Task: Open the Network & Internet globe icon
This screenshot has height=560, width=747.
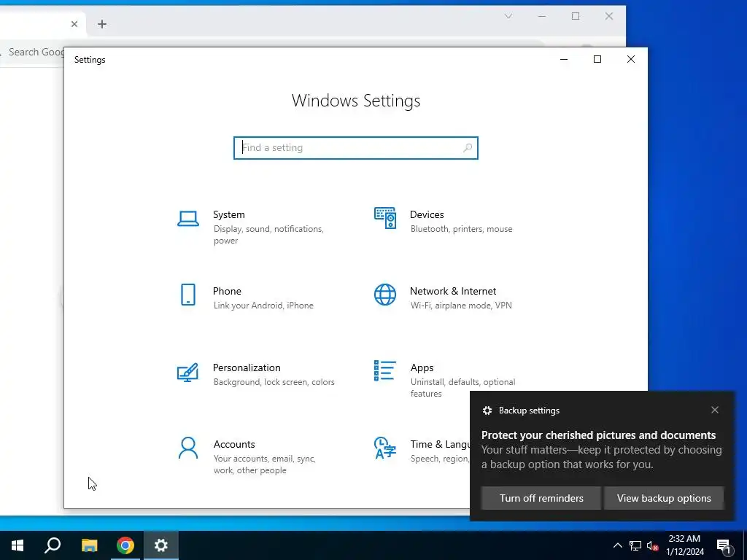Action: click(x=385, y=295)
